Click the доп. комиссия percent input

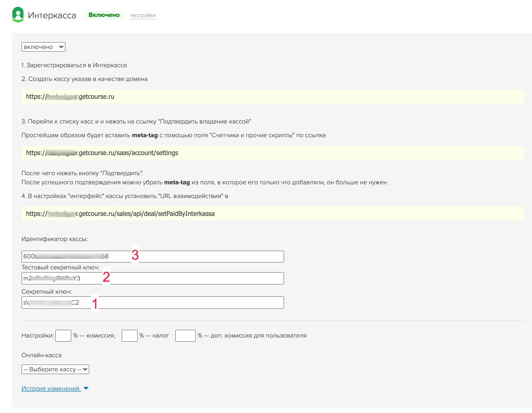pyautogui.click(x=185, y=336)
